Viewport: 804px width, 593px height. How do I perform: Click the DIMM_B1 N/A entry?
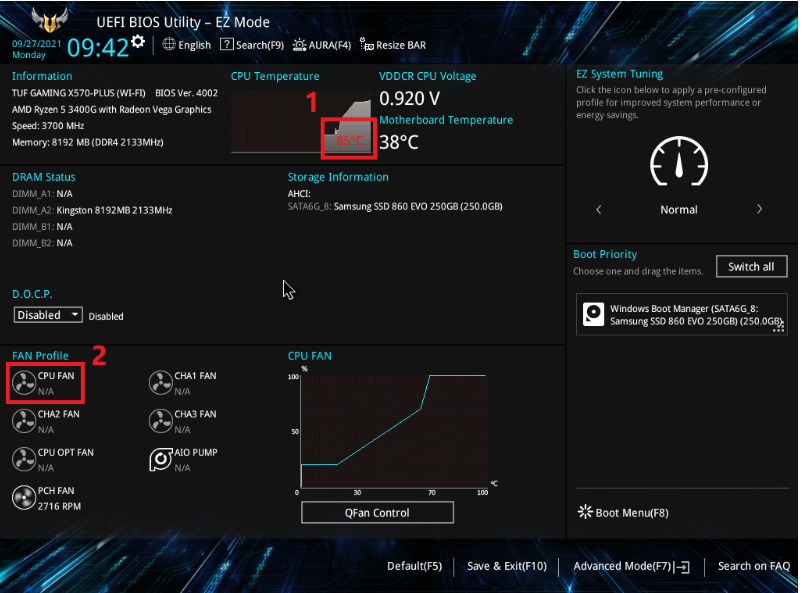(x=42, y=227)
